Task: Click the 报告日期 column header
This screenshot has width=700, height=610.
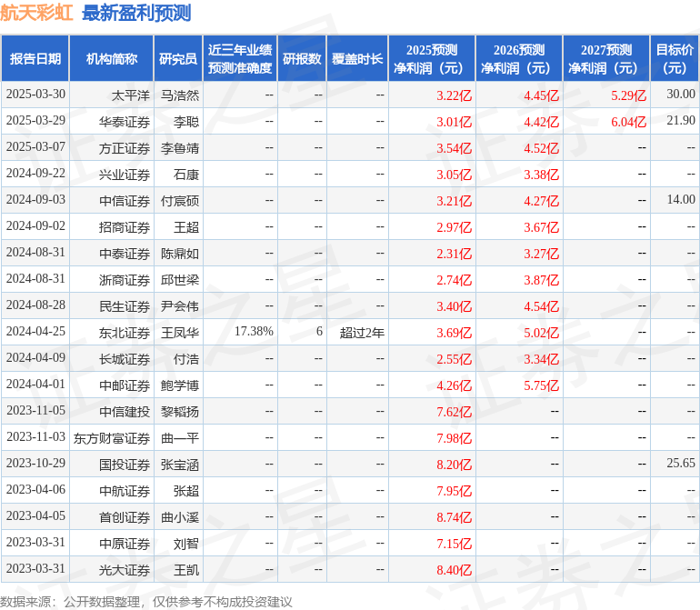Action: click(35, 58)
